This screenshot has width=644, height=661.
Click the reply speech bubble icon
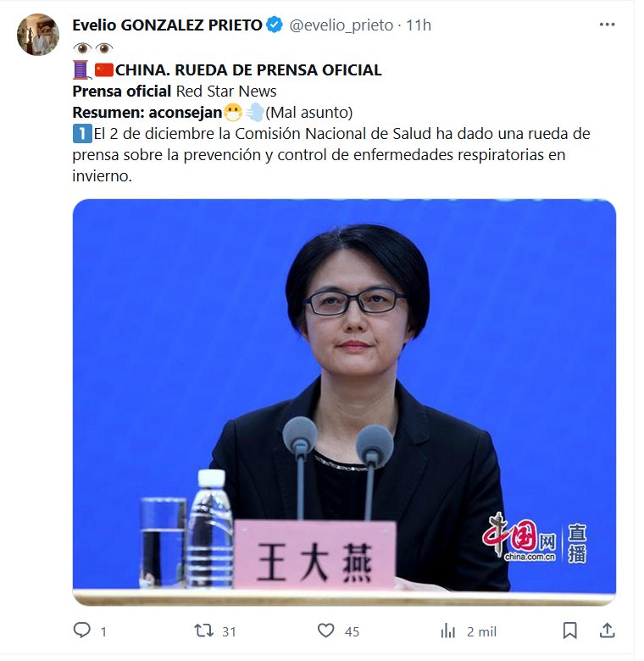tap(81, 630)
